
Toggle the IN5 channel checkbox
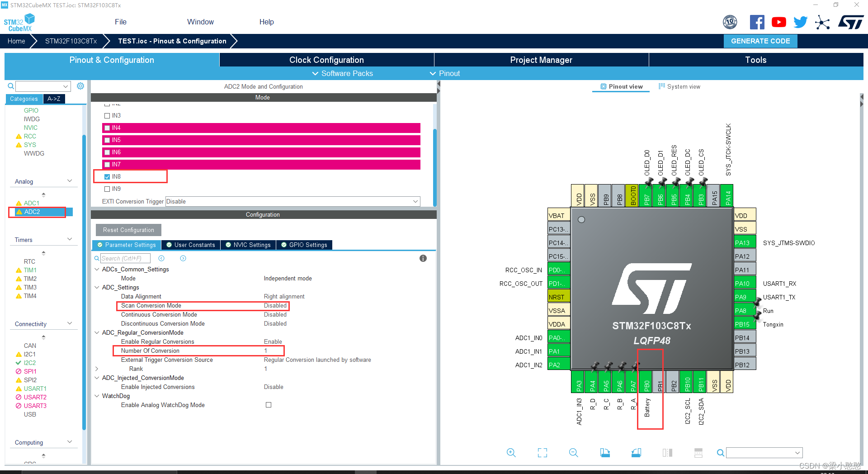pos(107,140)
